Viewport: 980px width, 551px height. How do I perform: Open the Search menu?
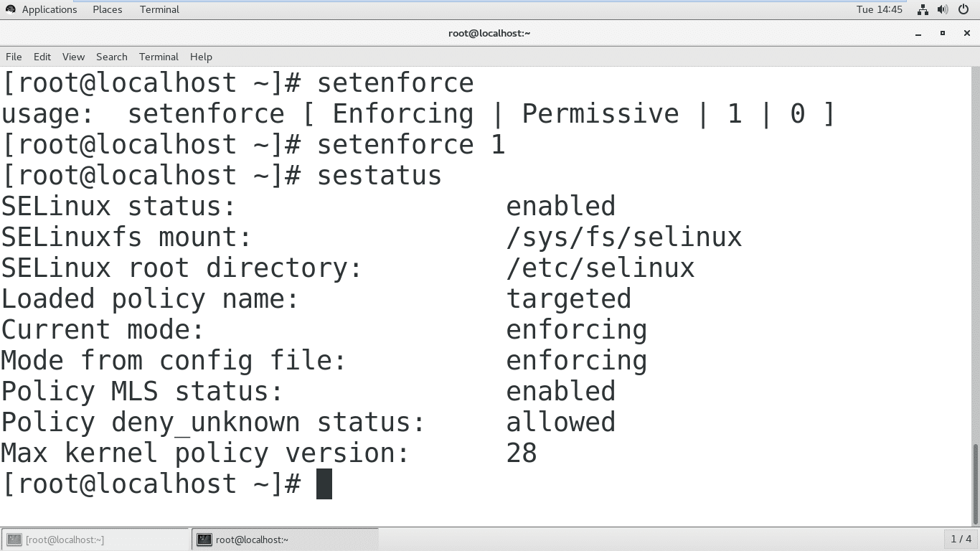click(x=112, y=57)
